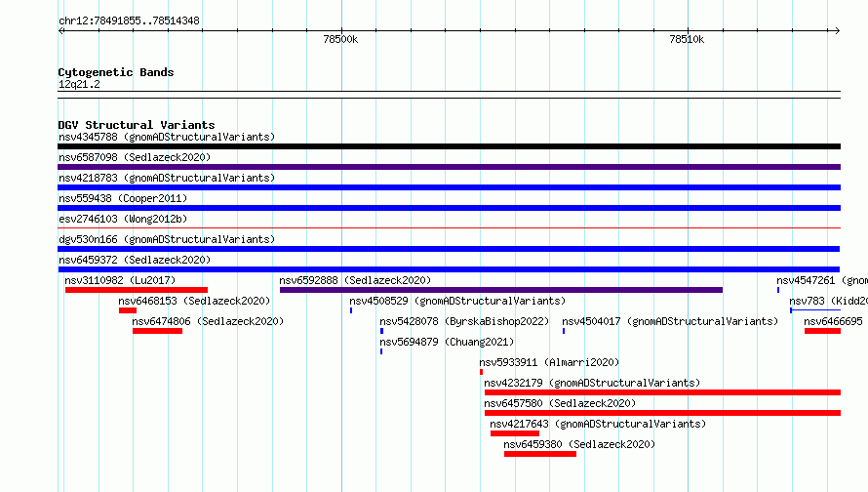Select the nsv783 thin blue line
868x492 pixels.
pyautogui.click(x=815, y=310)
